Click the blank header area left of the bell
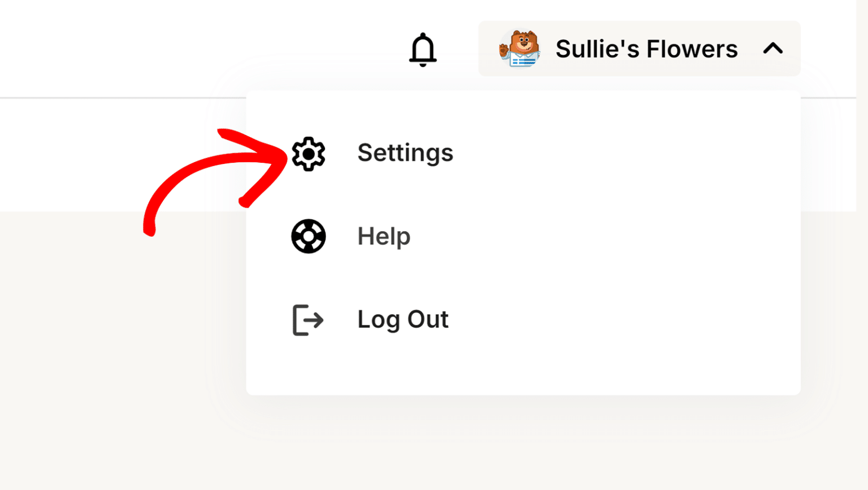The image size is (868, 490). (x=198, y=49)
